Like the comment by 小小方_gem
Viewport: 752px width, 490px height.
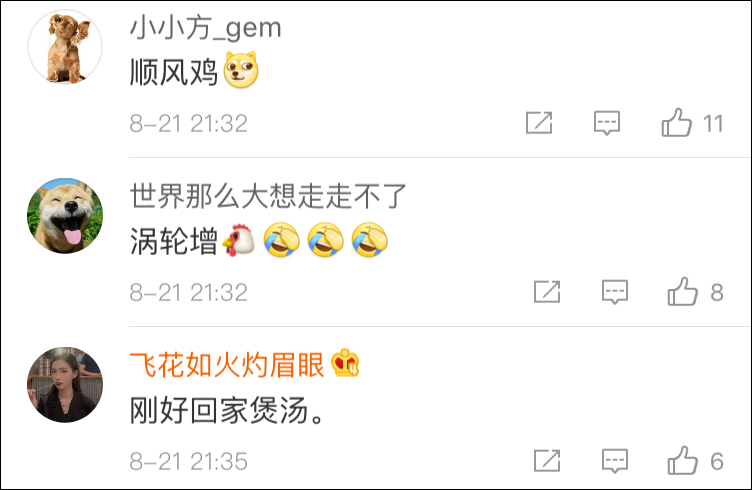tap(677, 123)
